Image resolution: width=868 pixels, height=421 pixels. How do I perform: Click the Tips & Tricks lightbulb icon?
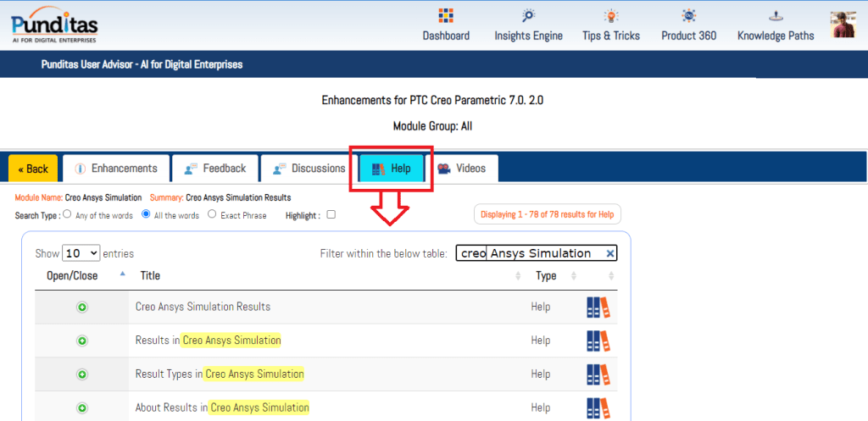pos(610,16)
